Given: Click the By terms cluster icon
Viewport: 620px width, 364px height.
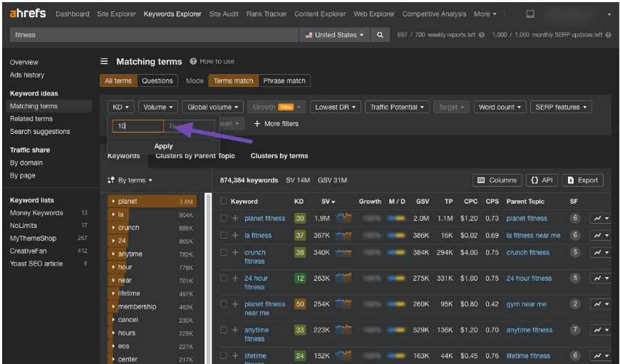Looking at the screenshot, I should [x=111, y=180].
